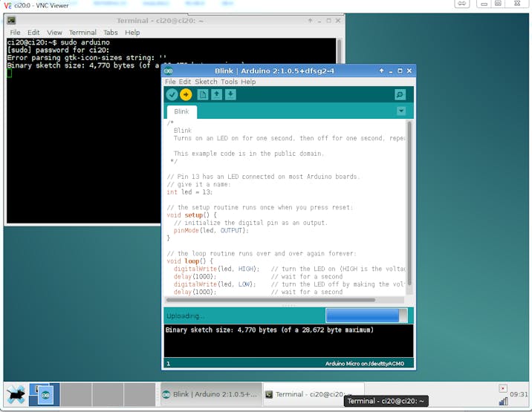Switch to the second workspace in pager
The height and width of the screenshot is (412, 532).
pyautogui.click(x=76, y=395)
